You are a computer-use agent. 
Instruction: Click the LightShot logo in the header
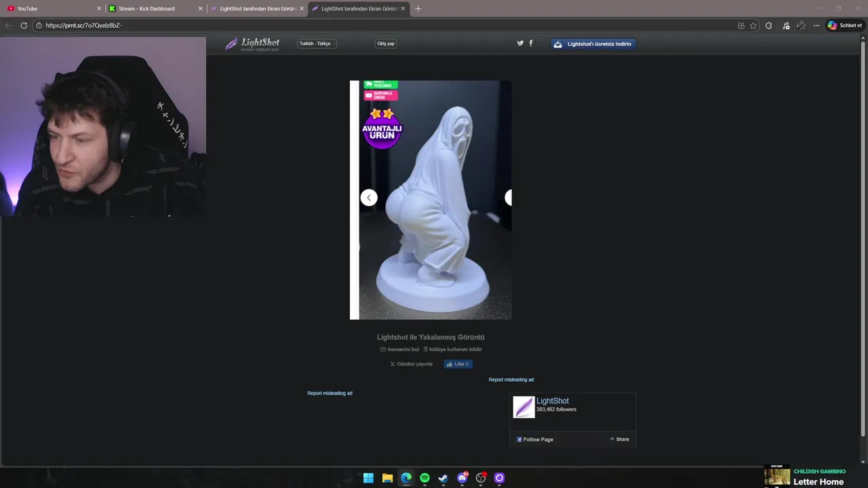point(252,44)
